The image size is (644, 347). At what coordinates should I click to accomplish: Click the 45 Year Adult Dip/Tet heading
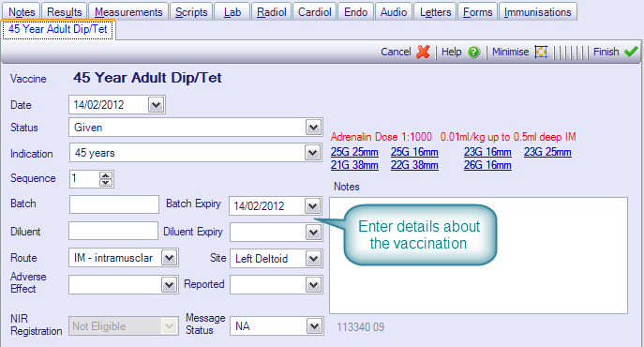point(147,78)
